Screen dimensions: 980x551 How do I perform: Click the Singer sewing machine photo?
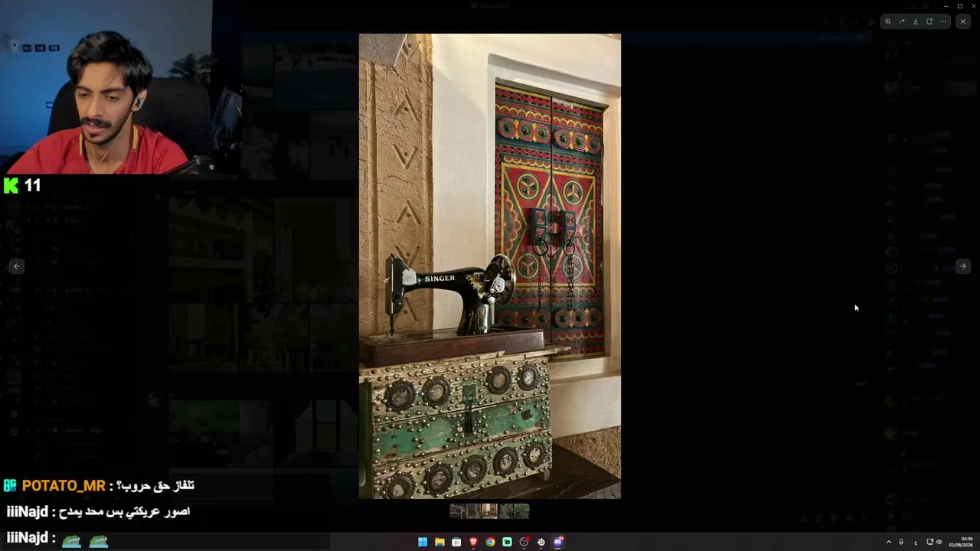pyautogui.click(x=490, y=266)
